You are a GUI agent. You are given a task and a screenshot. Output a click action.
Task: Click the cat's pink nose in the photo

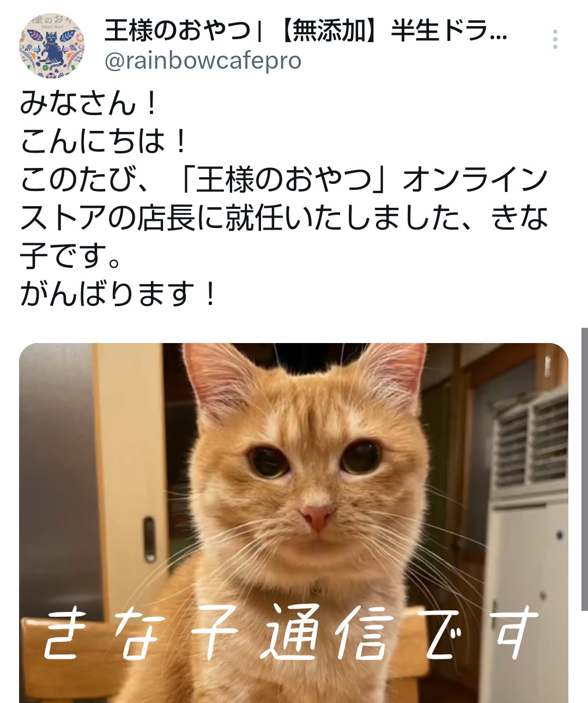point(317,516)
